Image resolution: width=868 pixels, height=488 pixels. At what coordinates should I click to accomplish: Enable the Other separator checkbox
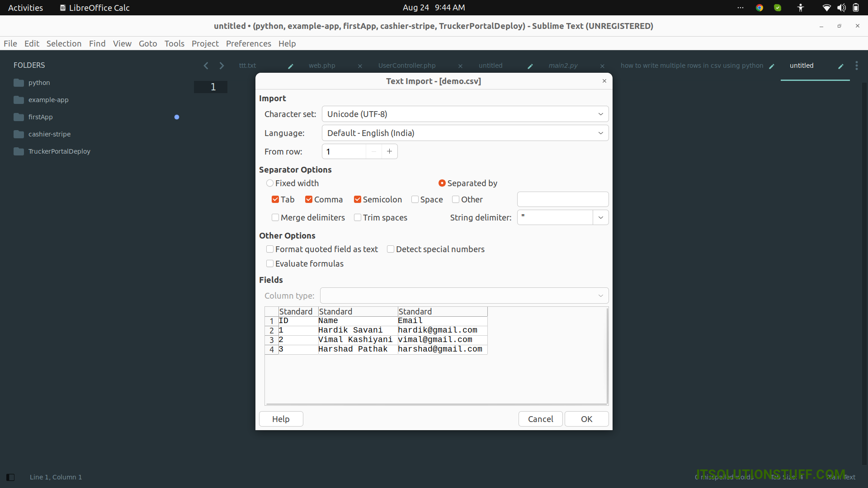[x=456, y=199]
